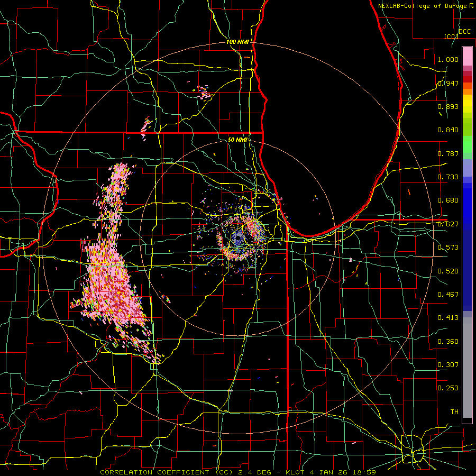
Task: Click the '0.680' scale value
Action: point(448,200)
